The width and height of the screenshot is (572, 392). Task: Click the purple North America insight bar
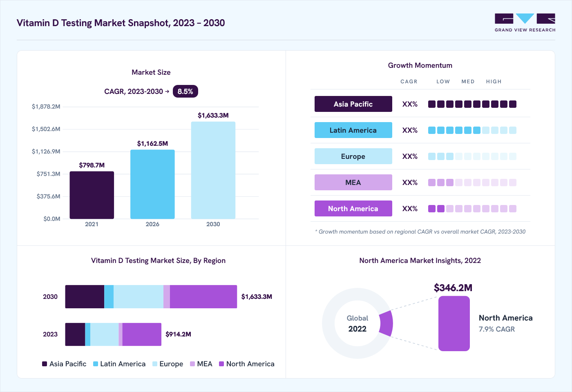point(454,323)
